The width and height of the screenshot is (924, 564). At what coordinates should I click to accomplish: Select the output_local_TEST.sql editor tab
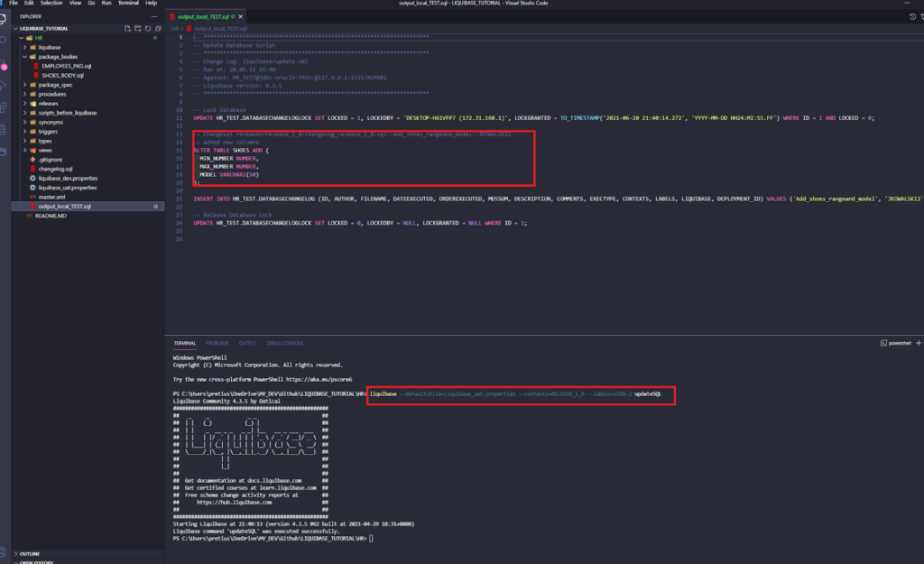click(x=205, y=16)
